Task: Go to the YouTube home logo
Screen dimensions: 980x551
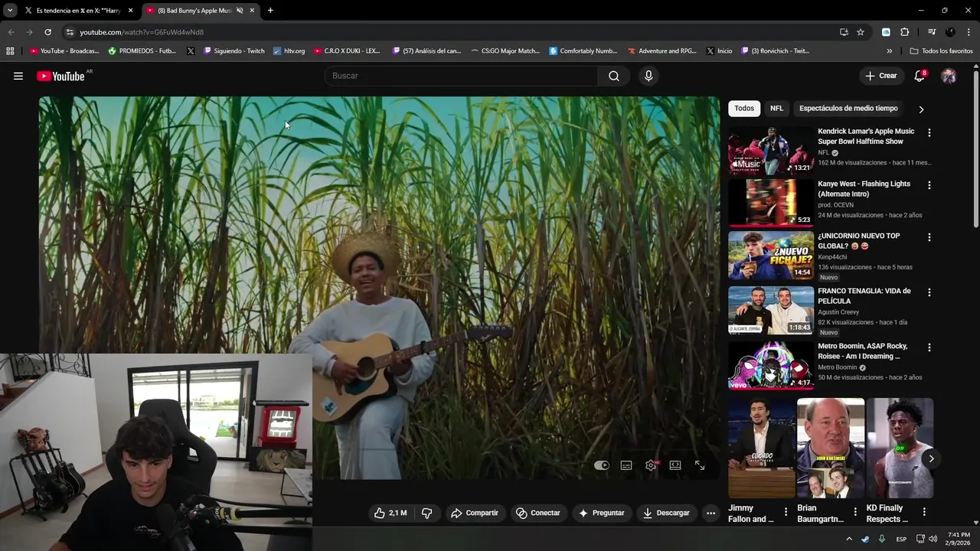Action: coord(60,76)
